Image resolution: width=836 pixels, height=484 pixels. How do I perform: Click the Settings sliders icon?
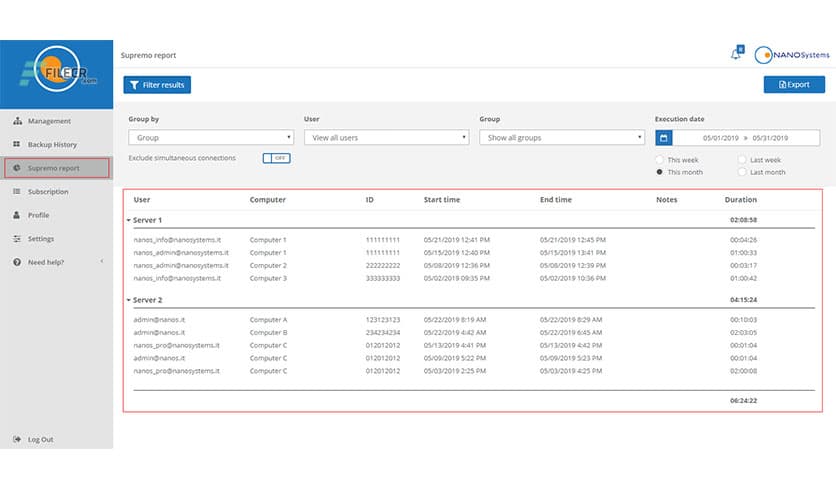[x=17, y=238]
